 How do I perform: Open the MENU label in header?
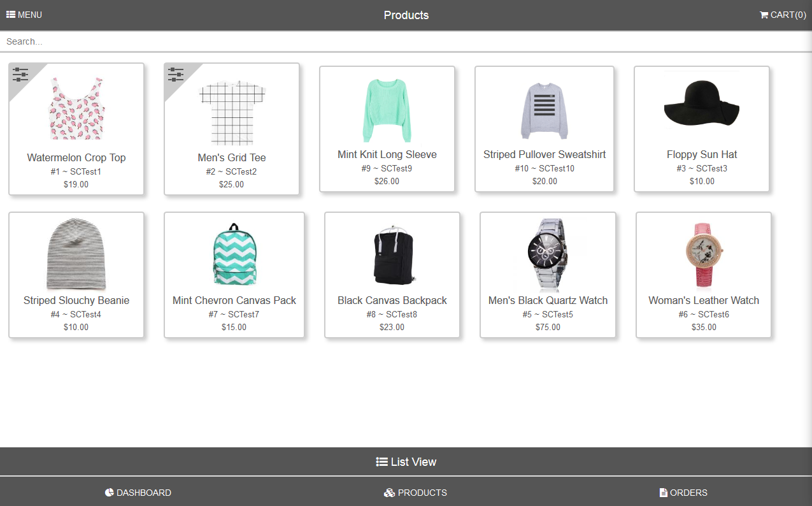(30, 15)
